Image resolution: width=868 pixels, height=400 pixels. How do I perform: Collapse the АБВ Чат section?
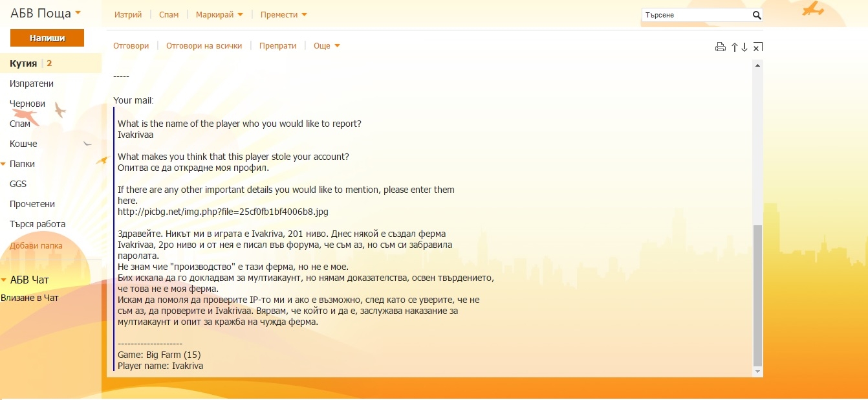3,280
